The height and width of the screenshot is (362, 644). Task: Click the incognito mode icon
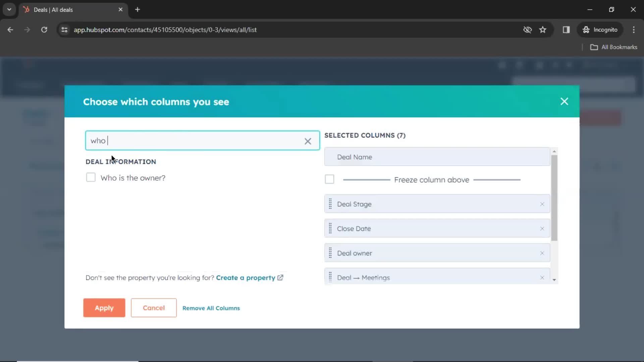[x=585, y=29]
